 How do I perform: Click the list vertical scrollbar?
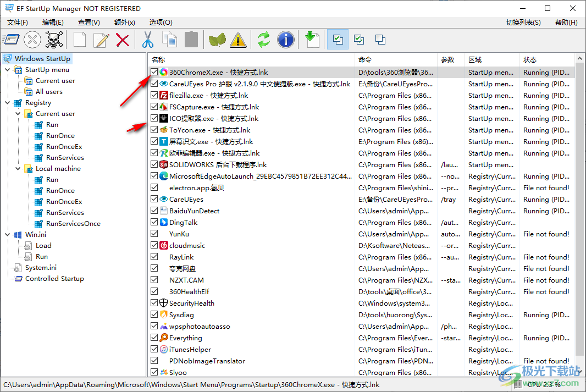pyautogui.click(x=579, y=209)
